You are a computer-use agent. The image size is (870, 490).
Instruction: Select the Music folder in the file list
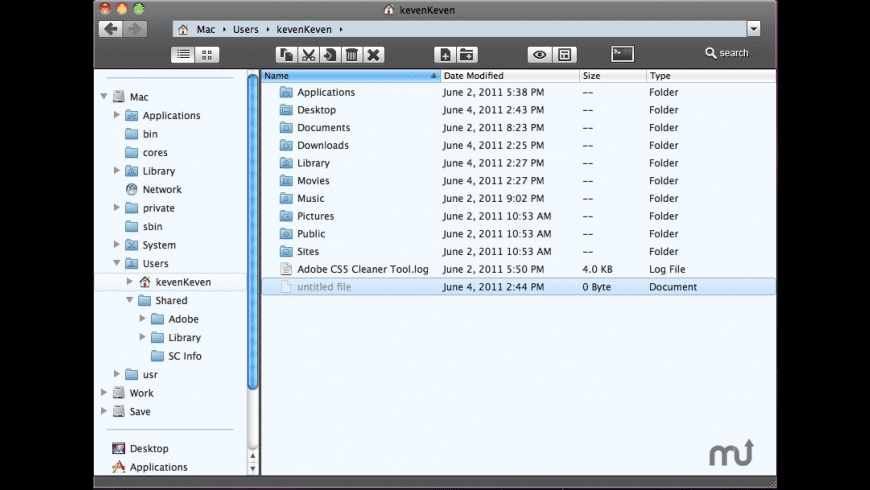(x=518, y=199)
